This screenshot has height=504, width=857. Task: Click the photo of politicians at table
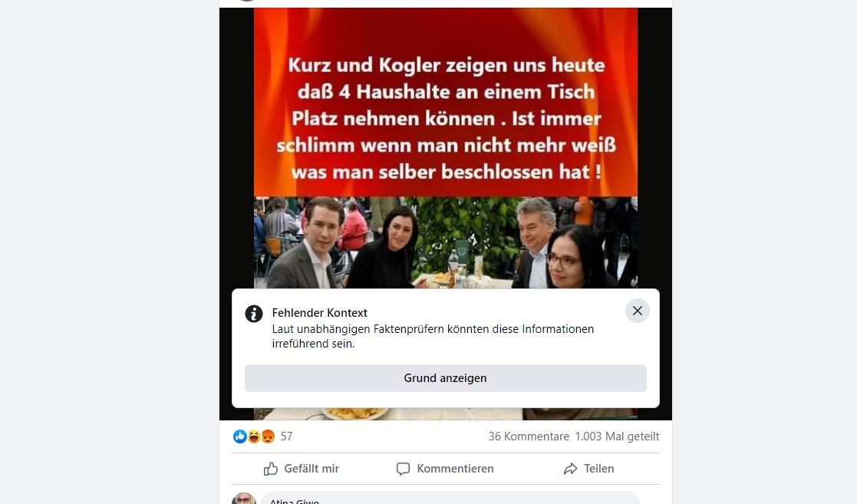click(446, 242)
